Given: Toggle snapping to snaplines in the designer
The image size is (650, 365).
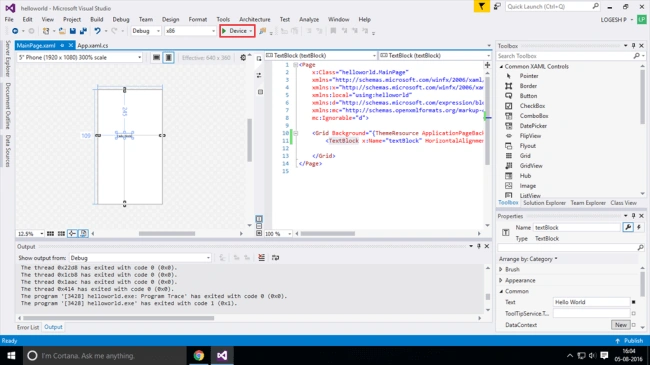Looking at the screenshot, I should tap(72, 234).
